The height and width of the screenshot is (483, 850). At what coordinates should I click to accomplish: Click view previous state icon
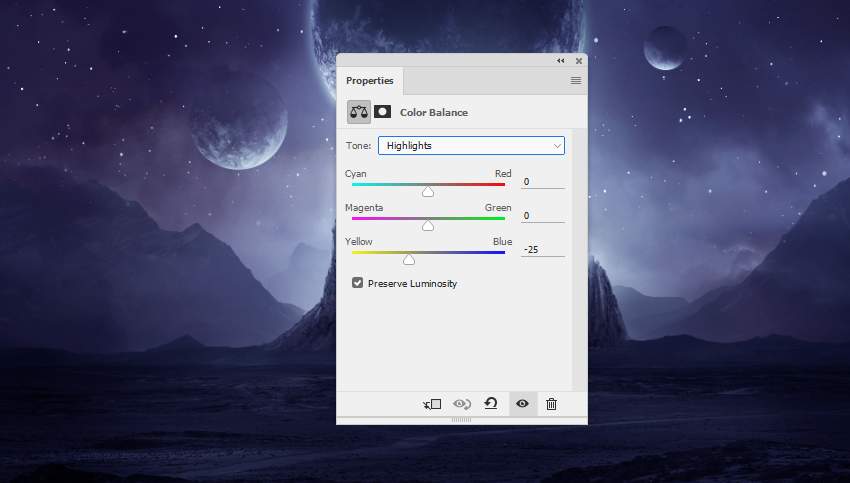pyautogui.click(x=462, y=404)
